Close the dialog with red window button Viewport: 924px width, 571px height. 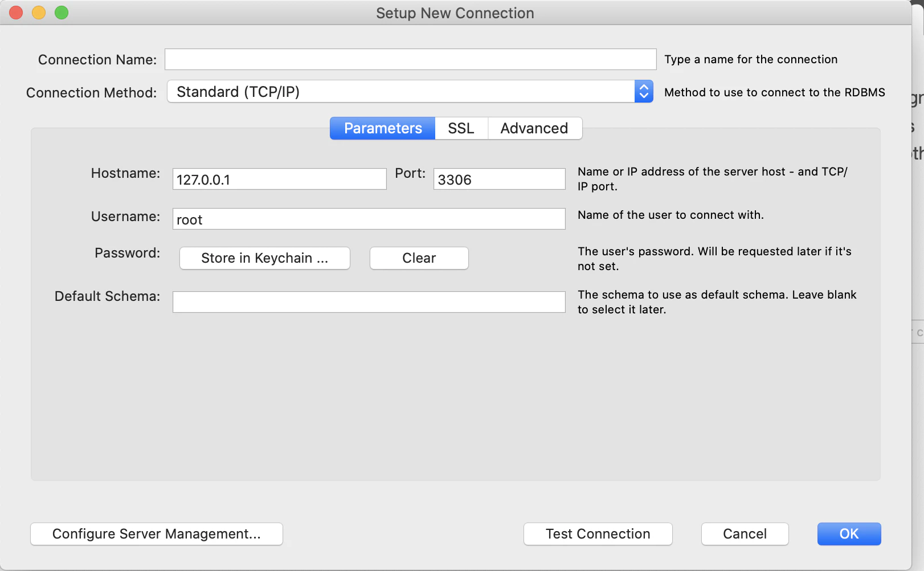pos(16,13)
